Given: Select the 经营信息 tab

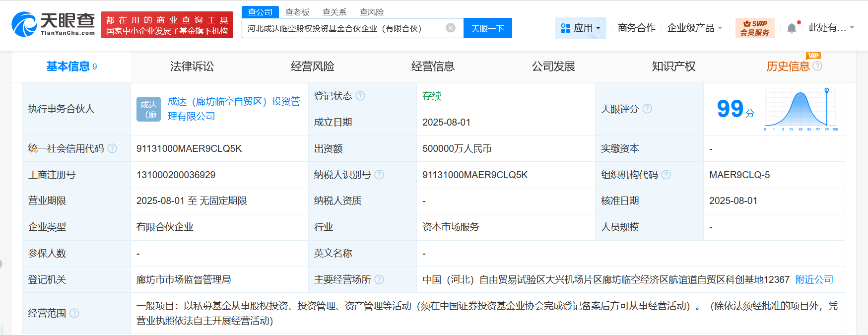Looking at the screenshot, I should pos(433,67).
